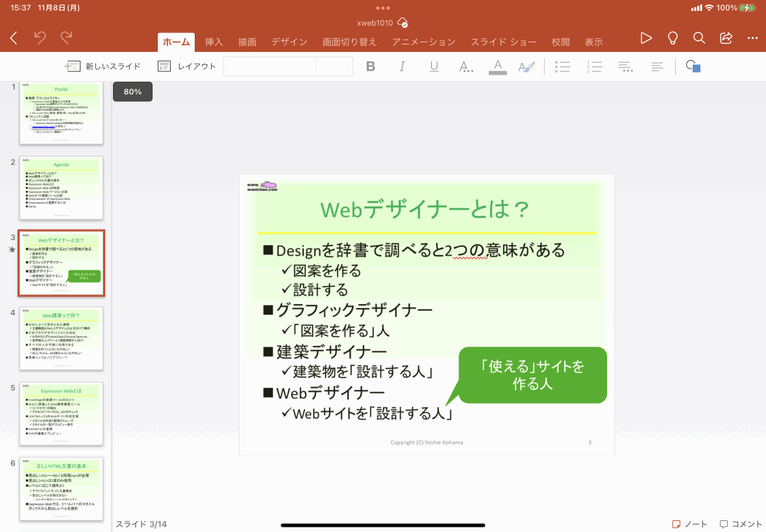This screenshot has width=766, height=532.
Task: Select the Webデザイナーとは？ slide thumbnail
Action: pyautogui.click(x=61, y=263)
